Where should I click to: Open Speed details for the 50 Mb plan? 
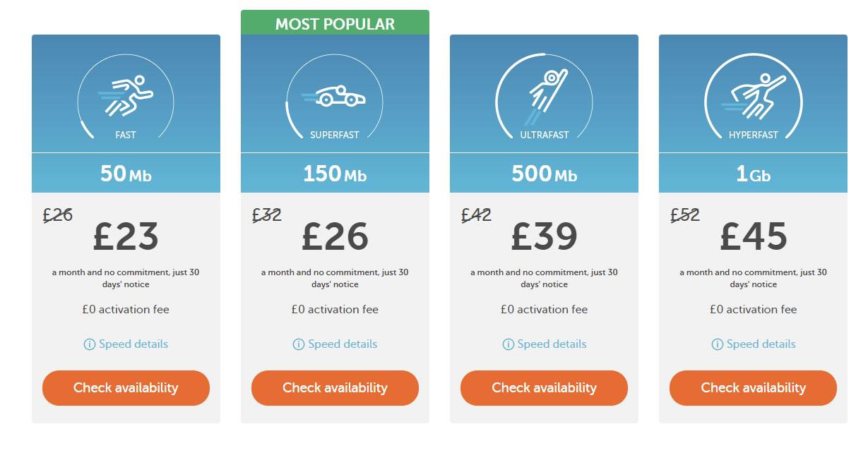click(x=133, y=344)
